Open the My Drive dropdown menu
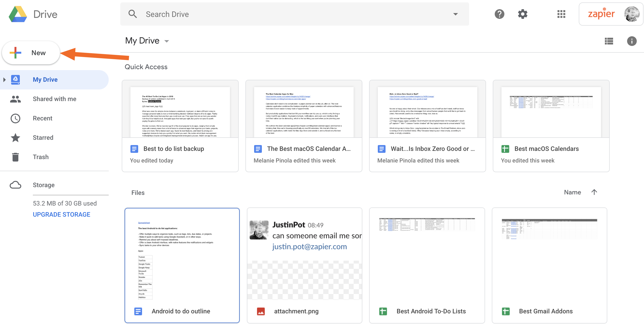 tap(167, 41)
